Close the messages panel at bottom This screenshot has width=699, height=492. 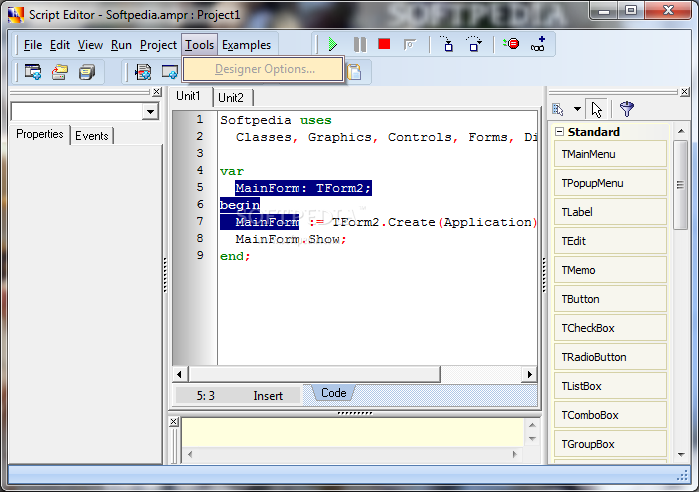coord(174,422)
